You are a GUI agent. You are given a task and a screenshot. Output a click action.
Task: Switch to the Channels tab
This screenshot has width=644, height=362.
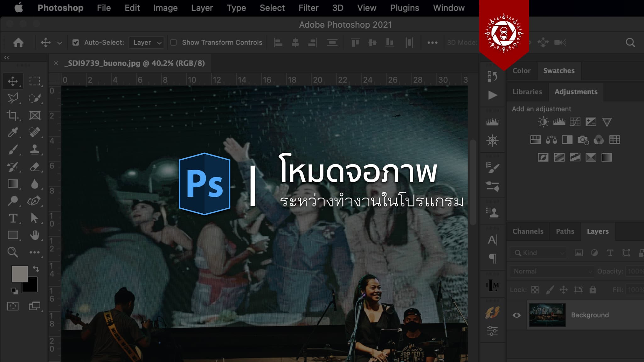528,231
